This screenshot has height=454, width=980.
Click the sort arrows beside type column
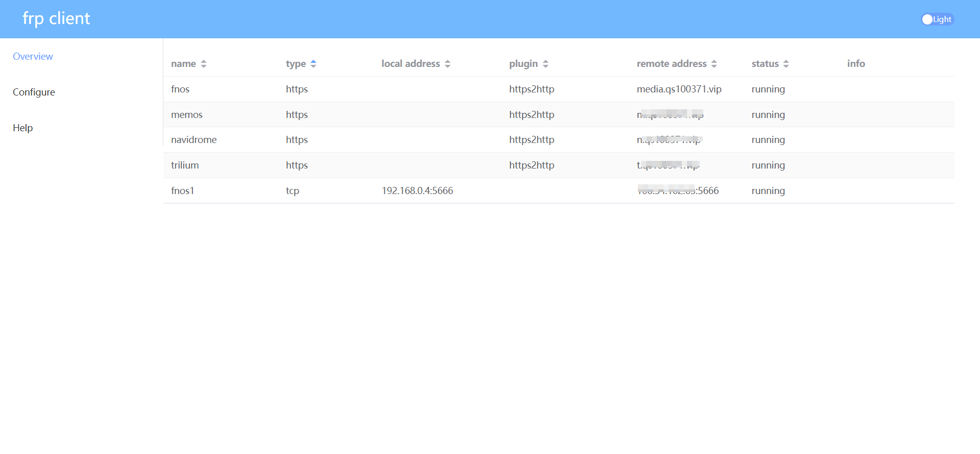tap(313, 64)
